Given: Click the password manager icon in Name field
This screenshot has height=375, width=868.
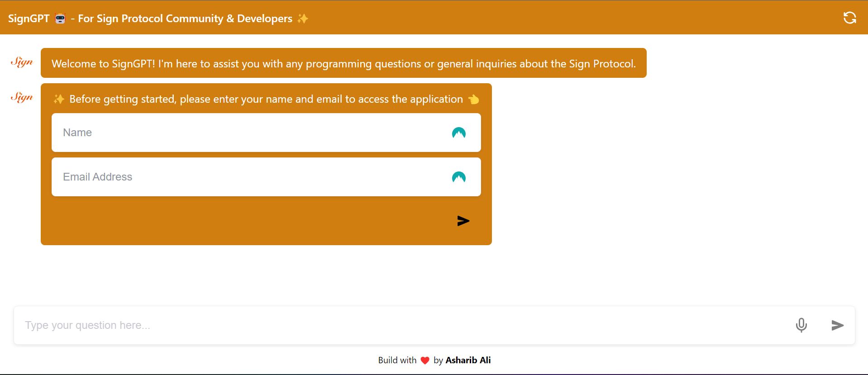Looking at the screenshot, I should point(458,133).
